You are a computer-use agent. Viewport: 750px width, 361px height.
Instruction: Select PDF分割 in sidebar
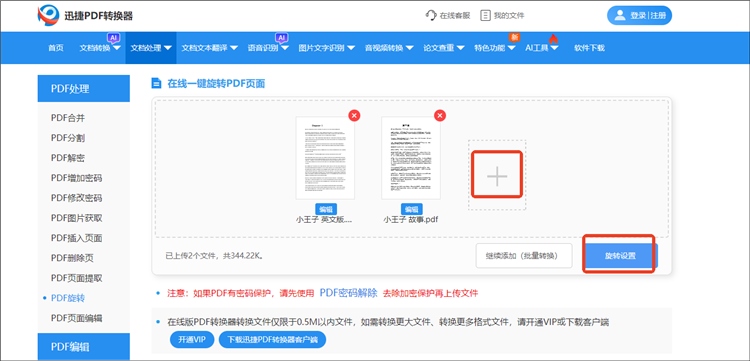point(68,138)
